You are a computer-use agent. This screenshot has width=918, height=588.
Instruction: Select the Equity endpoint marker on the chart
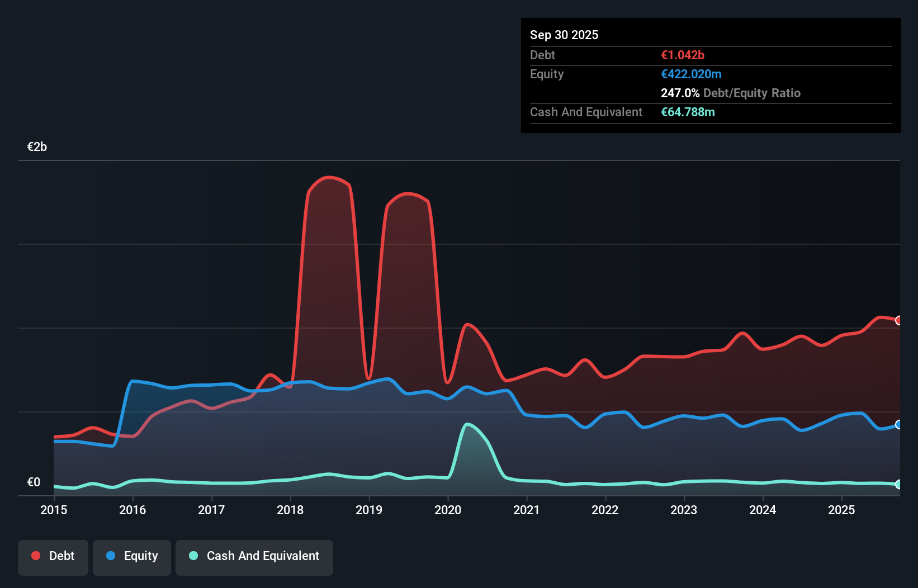click(x=898, y=425)
